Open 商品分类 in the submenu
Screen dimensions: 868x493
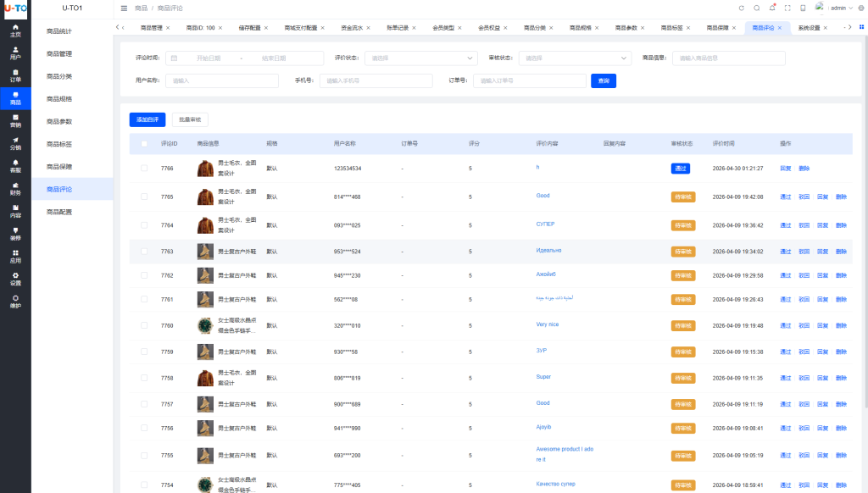(59, 76)
